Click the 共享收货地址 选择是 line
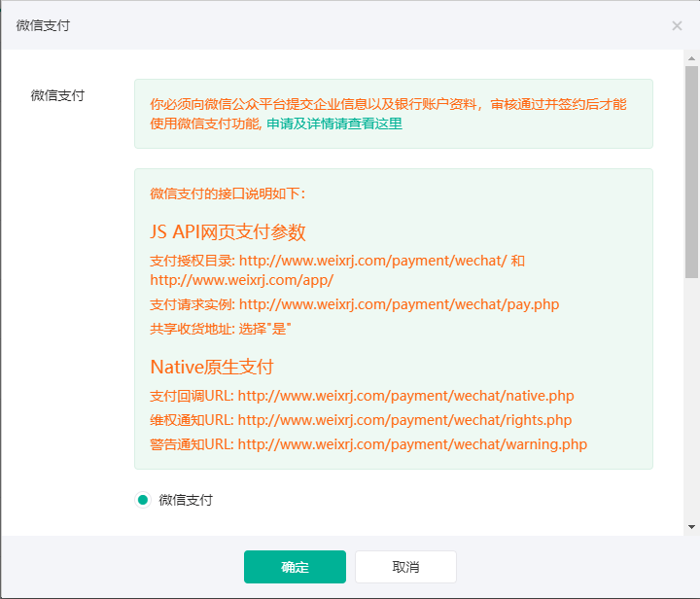Viewport: 700px width, 599px height. pos(221,329)
